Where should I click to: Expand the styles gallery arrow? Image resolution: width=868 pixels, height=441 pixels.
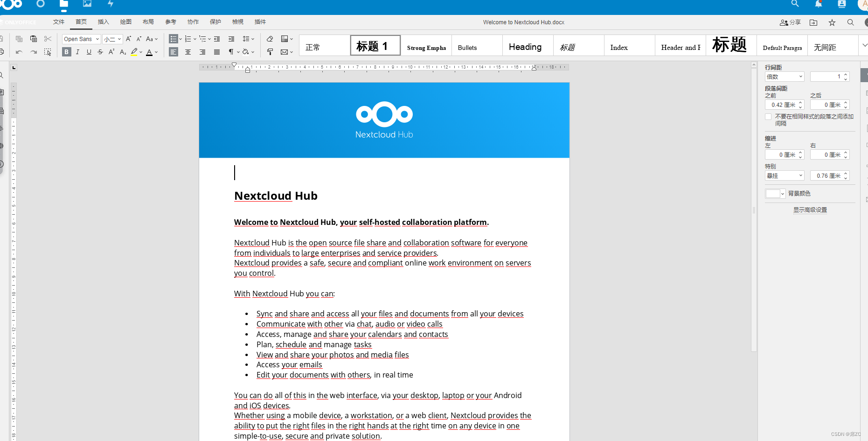pyautogui.click(x=864, y=45)
